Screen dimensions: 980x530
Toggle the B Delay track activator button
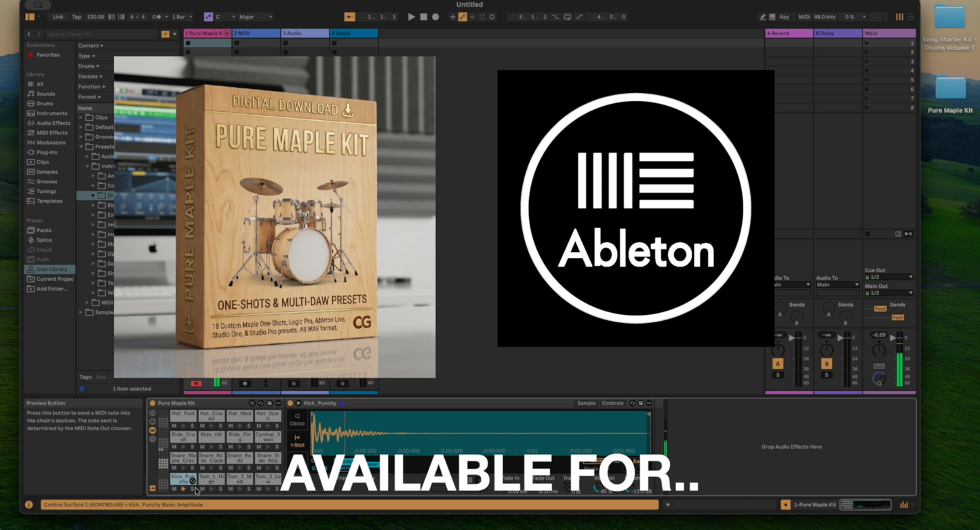(826, 364)
